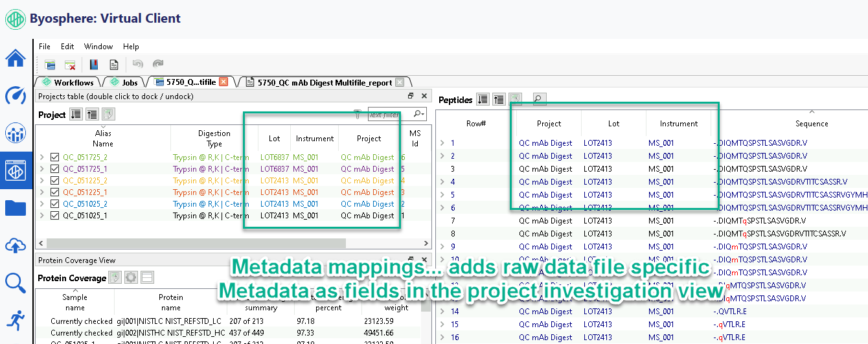Uncheck the QC_051225_1 checkbox
Viewport: 868px width, 344px height.
[54, 192]
